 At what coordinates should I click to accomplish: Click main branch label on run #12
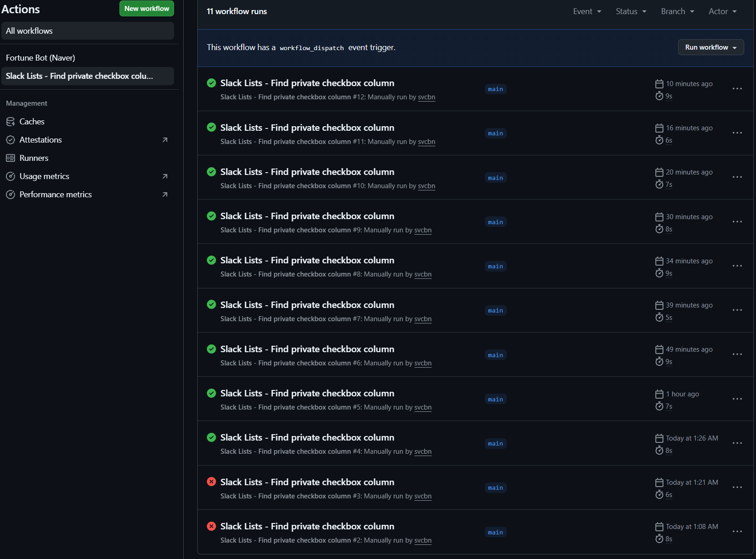(495, 89)
